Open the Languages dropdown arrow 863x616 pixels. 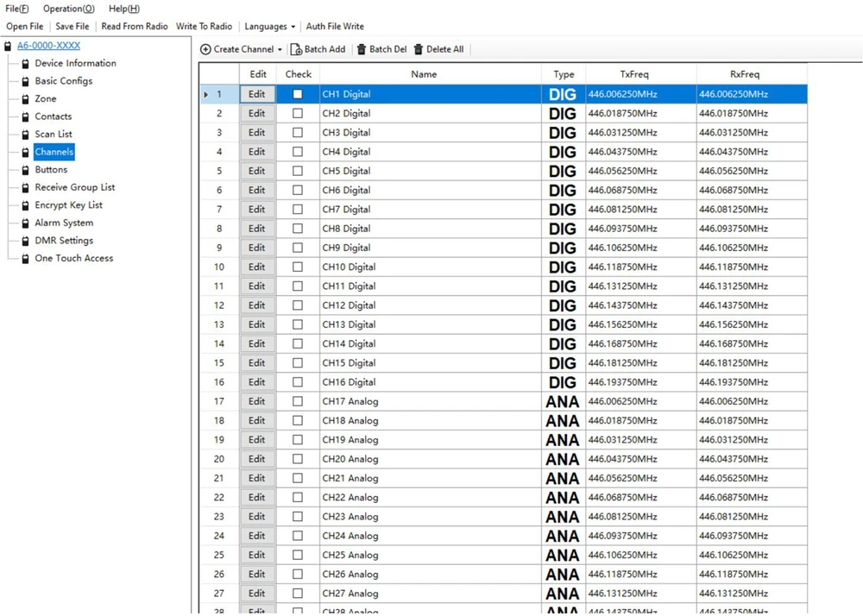(x=293, y=27)
